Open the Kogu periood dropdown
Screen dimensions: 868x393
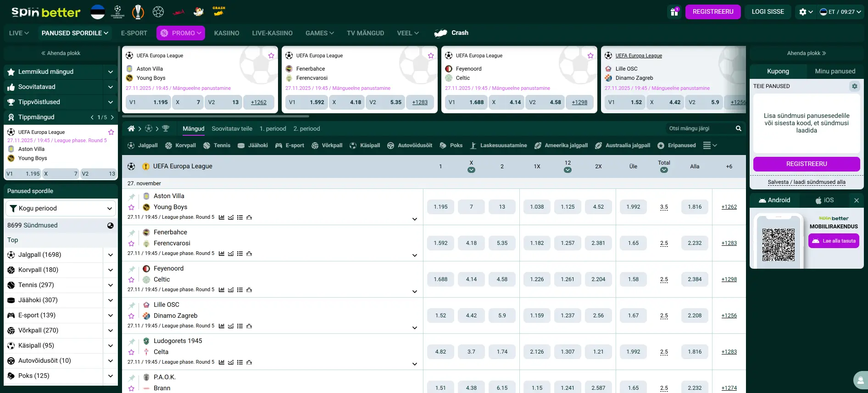pos(61,208)
